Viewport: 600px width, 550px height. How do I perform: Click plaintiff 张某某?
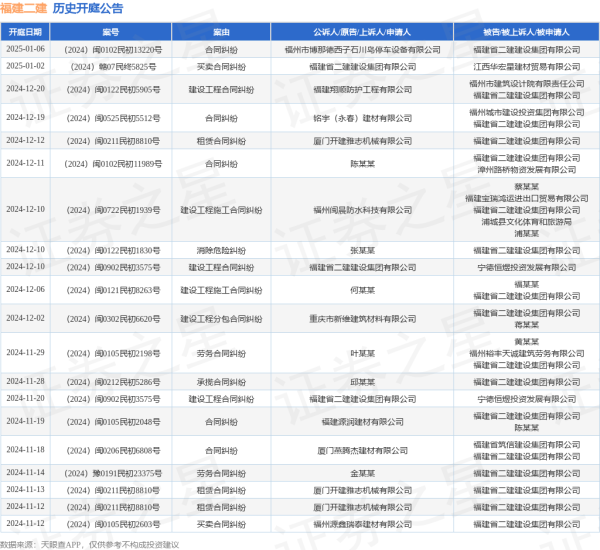362,251
